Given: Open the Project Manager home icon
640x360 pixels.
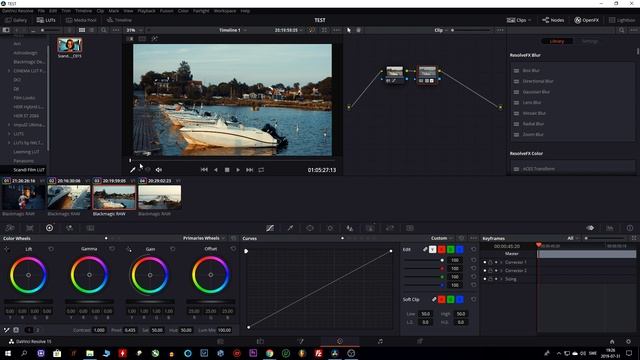Looking at the screenshot, I should click(612, 341).
